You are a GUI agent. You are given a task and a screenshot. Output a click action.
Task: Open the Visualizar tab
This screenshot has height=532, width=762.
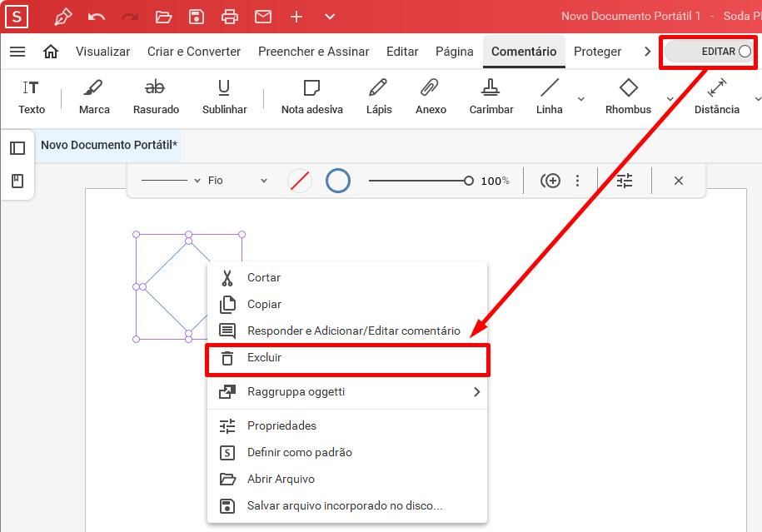(102, 52)
